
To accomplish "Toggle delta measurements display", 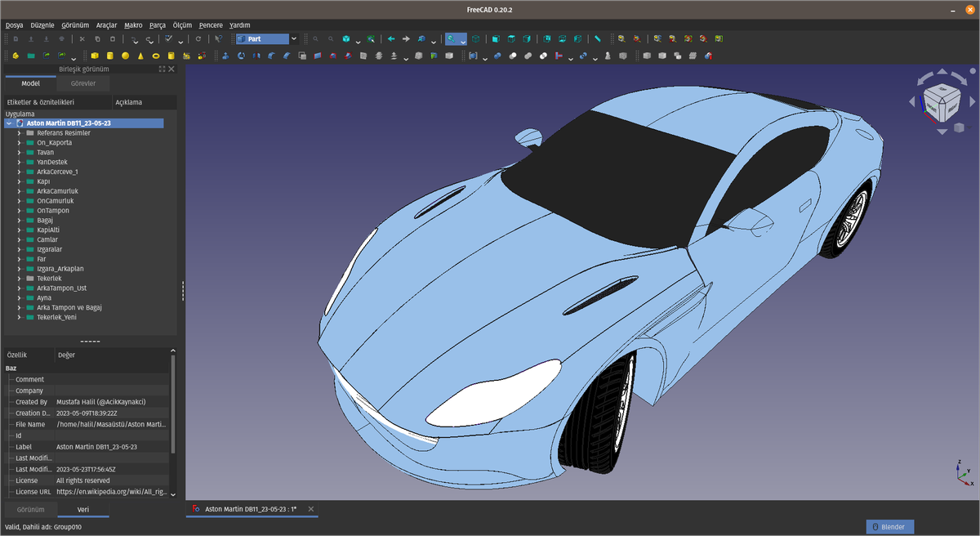I will [719, 38].
